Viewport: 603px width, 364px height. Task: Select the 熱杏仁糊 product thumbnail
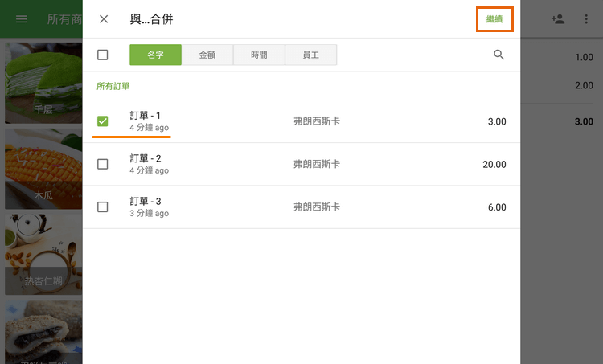43,252
